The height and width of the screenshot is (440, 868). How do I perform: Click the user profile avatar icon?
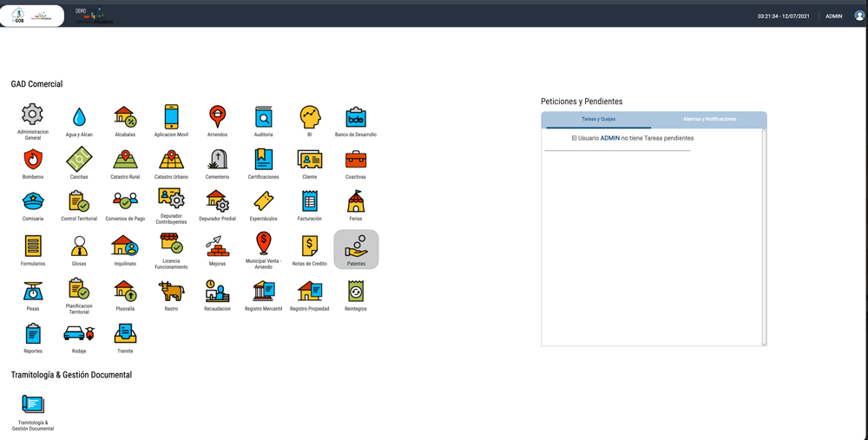coord(858,16)
